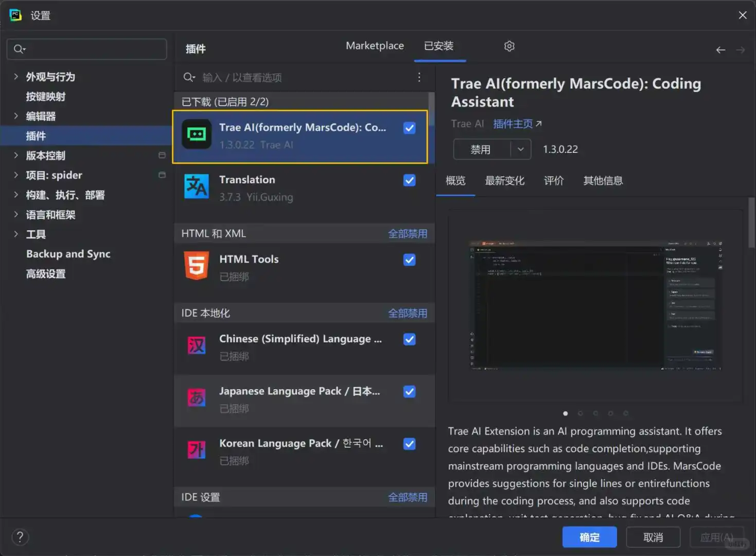Expand the 外观与行为 settings section
Image resolution: width=756 pixels, height=556 pixels.
pos(16,77)
